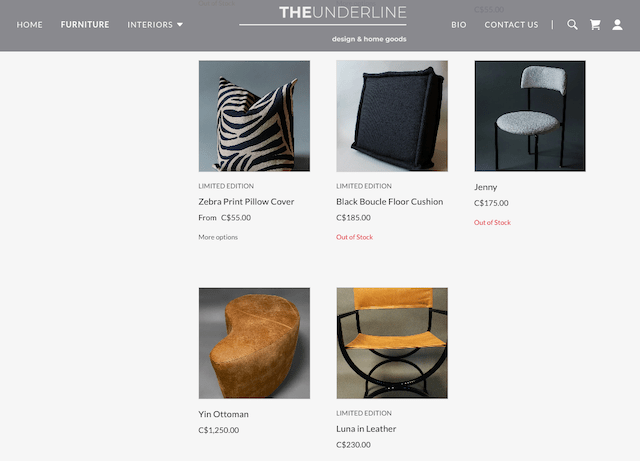This screenshot has width=640, height=461.
Task: Click More options under Zebra pillow
Action: (218, 237)
